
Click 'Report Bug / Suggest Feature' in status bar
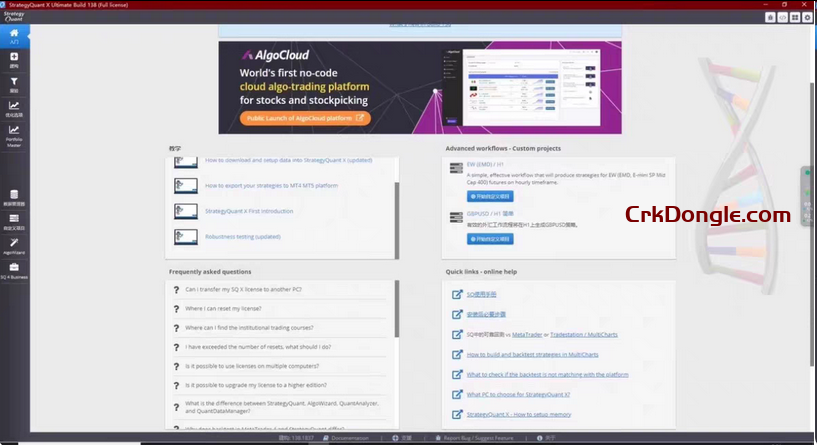click(x=476, y=438)
